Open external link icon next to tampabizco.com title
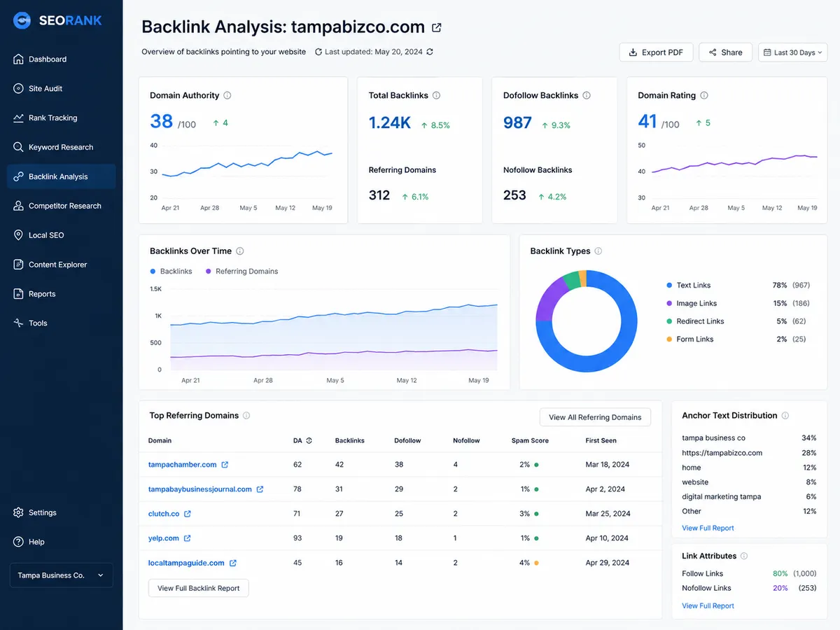The width and height of the screenshot is (840, 630). pyautogui.click(x=437, y=28)
